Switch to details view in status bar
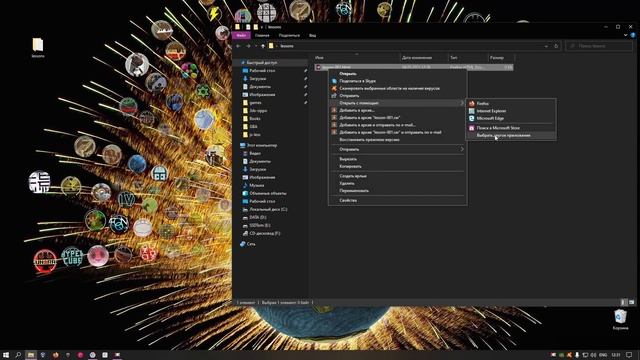Viewport: 640px width, 360px height. click(623, 302)
